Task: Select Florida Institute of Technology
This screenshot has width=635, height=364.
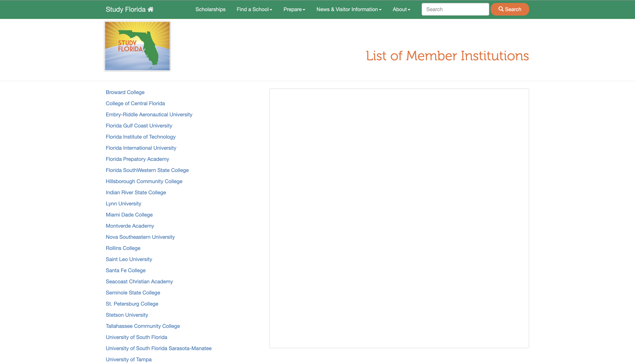Action: (140, 137)
